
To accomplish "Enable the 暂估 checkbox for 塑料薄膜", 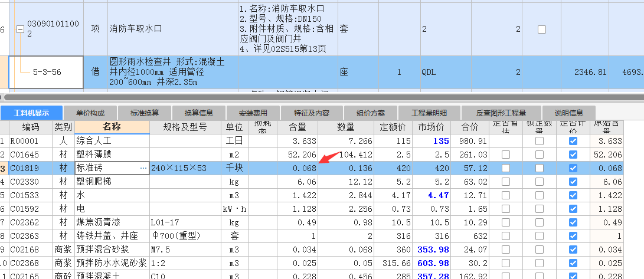I will point(506,155).
